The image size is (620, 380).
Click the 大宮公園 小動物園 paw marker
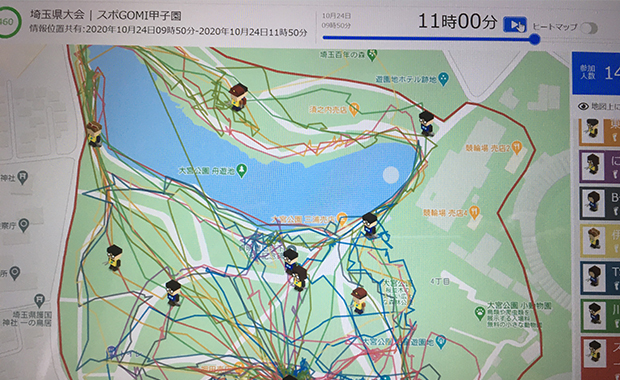click(x=480, y=313)
